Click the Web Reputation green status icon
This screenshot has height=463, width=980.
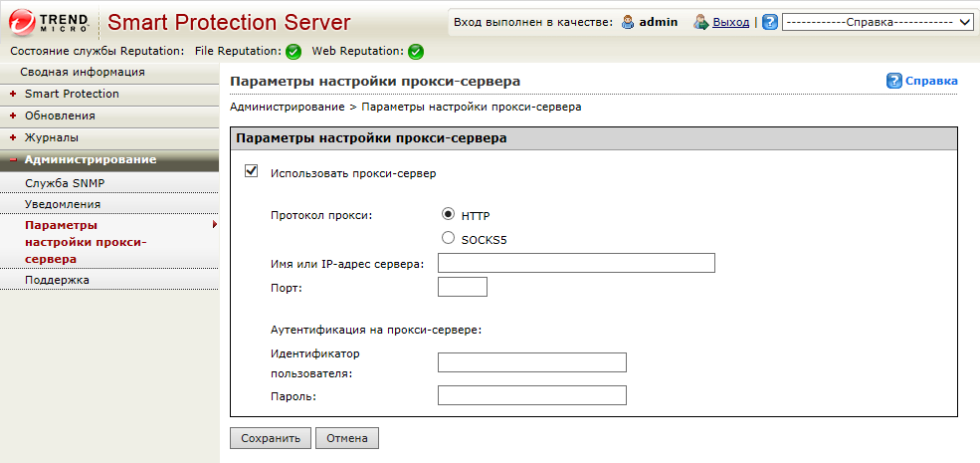416,52
